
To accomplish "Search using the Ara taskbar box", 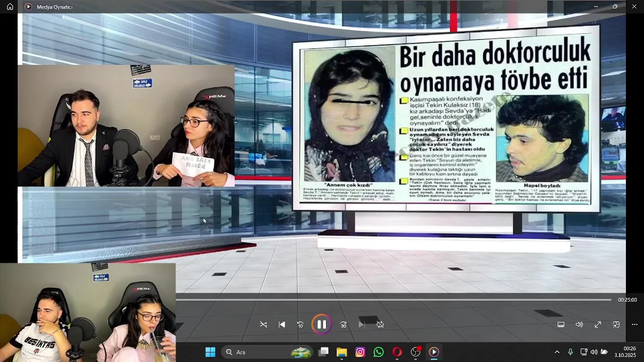I will tap(268, 352).
